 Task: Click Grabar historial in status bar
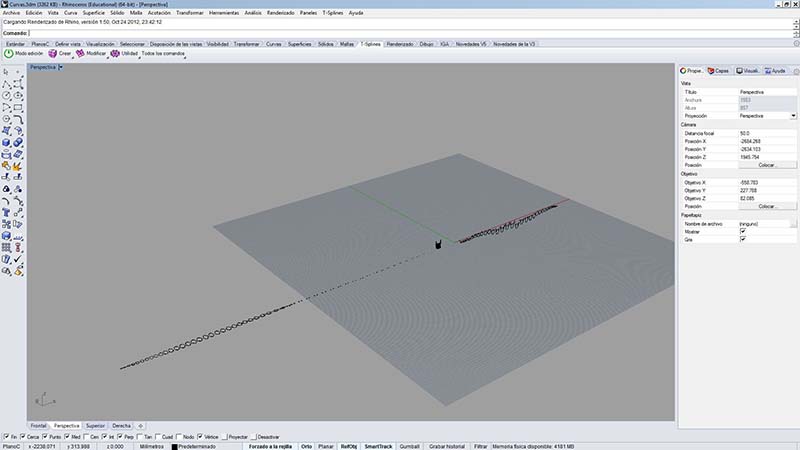click(x=447, y=446)
